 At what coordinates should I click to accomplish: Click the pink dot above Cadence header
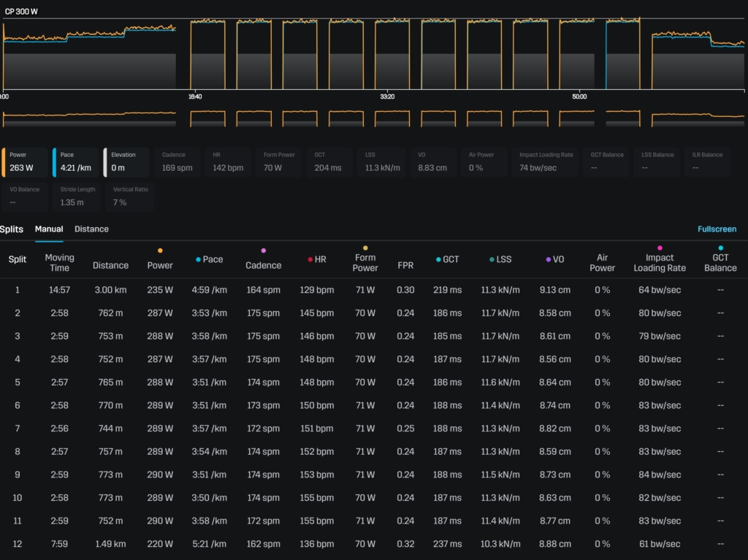[x=264, y=250]
